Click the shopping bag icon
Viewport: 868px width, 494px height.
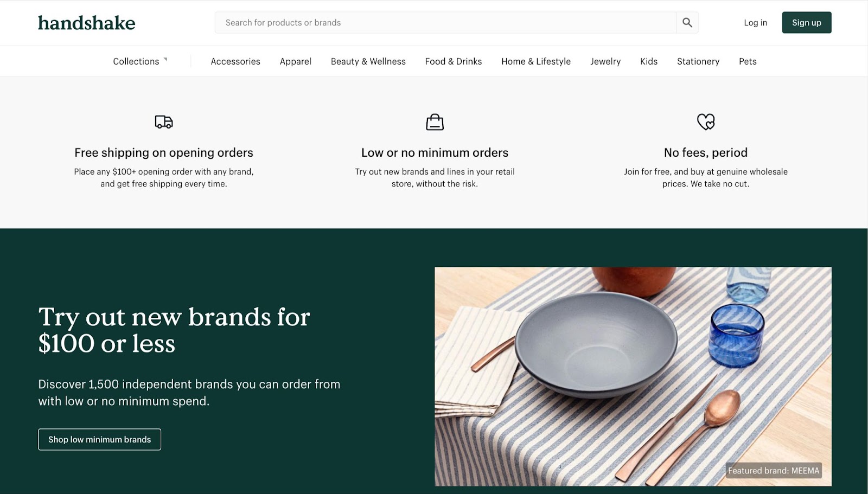[x=435, y=122]
